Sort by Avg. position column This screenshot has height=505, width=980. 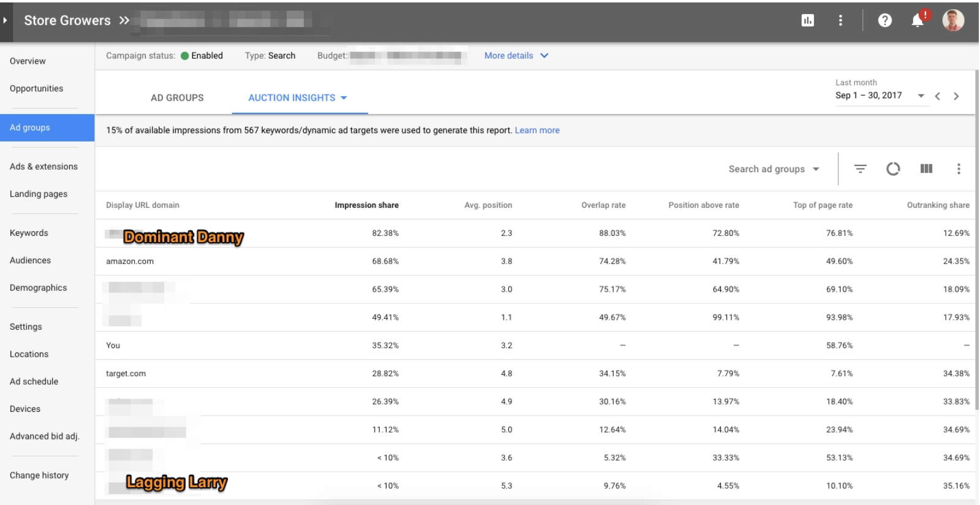(x=488, y=205)
